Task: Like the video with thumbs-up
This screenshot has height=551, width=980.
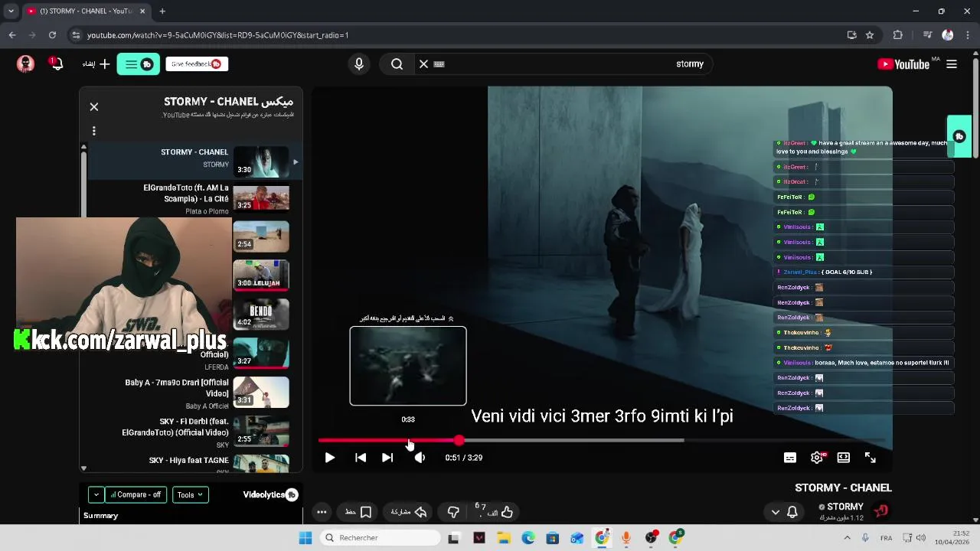Action: (x=507, y=512)
